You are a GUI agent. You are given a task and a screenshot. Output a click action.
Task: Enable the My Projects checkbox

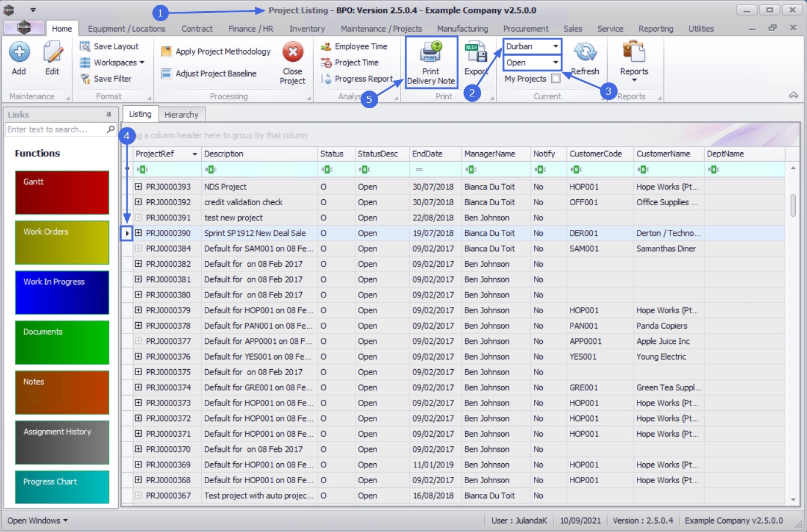pyautogui.click(x=556, y=79)
